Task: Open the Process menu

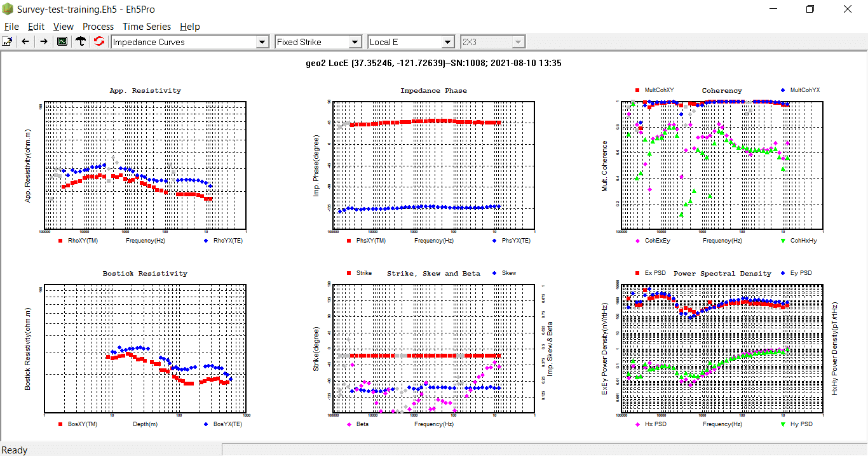Action: [98, 27]
